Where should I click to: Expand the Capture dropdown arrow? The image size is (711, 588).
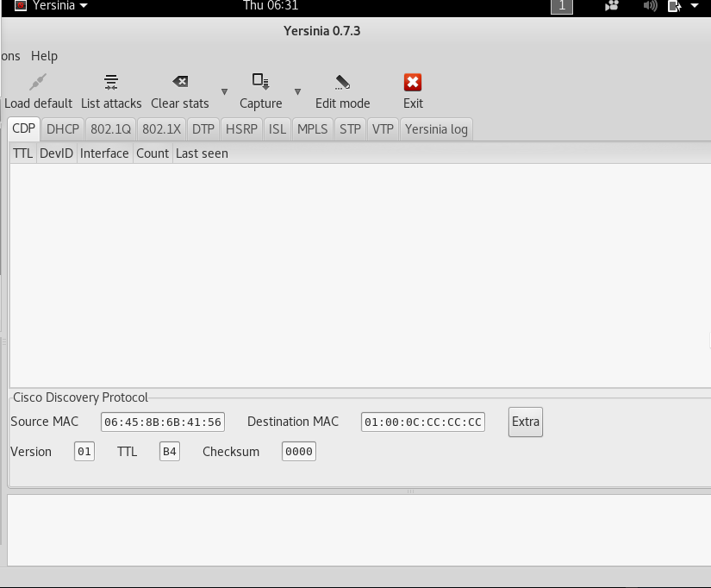[297, 91]
